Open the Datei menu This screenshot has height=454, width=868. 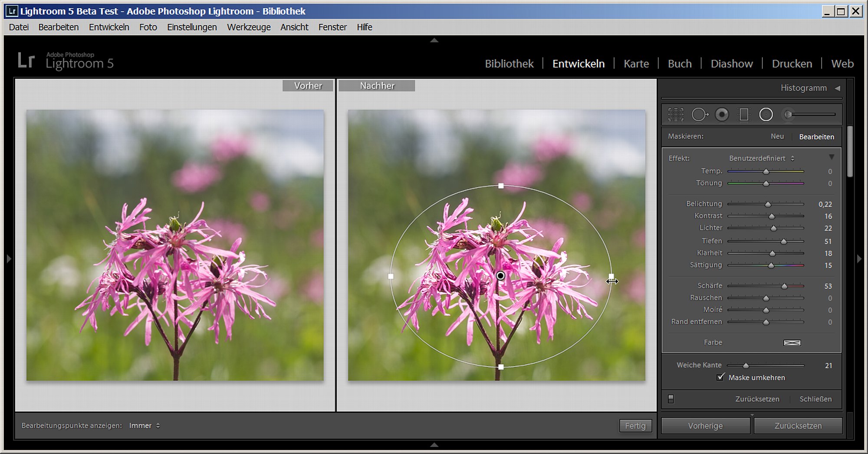click(19, 27)
